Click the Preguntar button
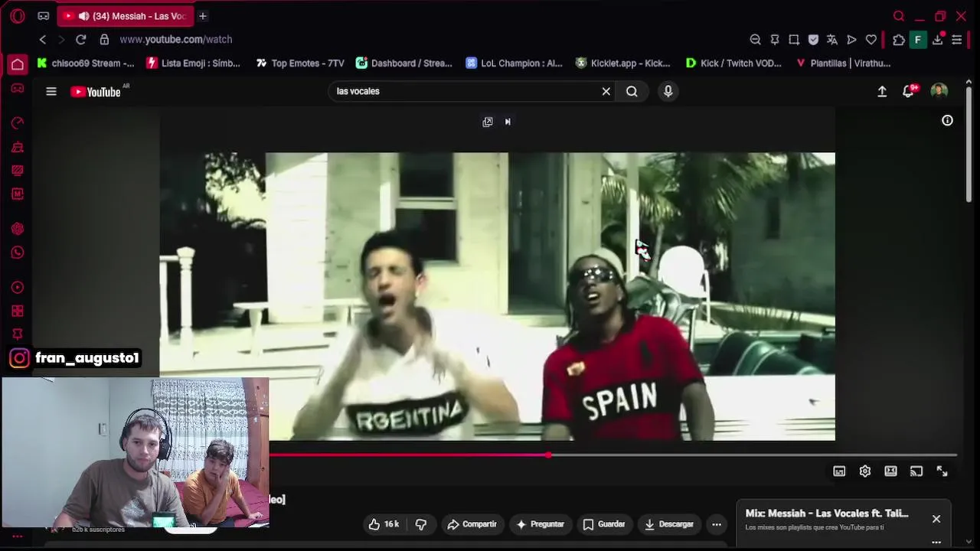980x551 pixels. (541, 524)
